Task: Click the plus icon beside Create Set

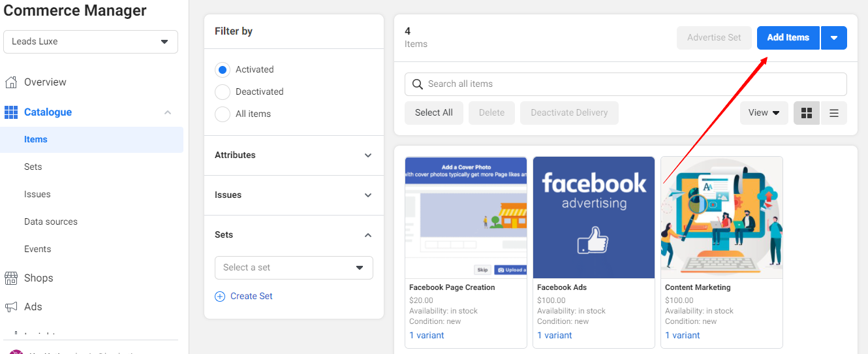Action: coord(220,297)
